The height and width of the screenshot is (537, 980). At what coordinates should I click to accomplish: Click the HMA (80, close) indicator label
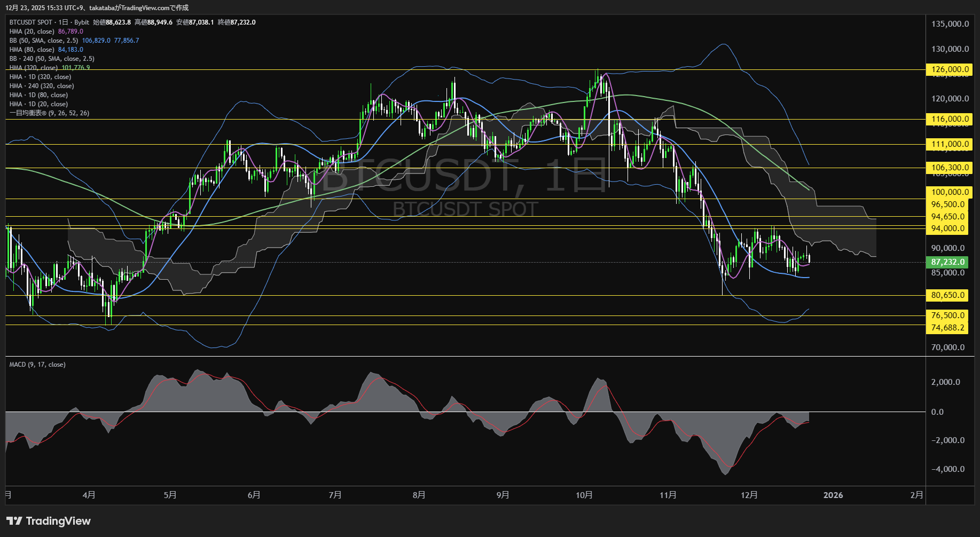32,50
